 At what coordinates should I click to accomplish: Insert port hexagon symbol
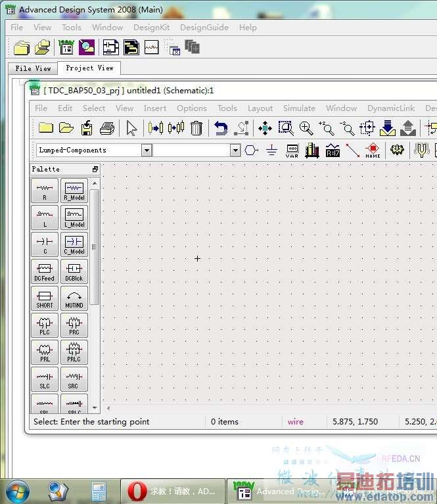251,150
